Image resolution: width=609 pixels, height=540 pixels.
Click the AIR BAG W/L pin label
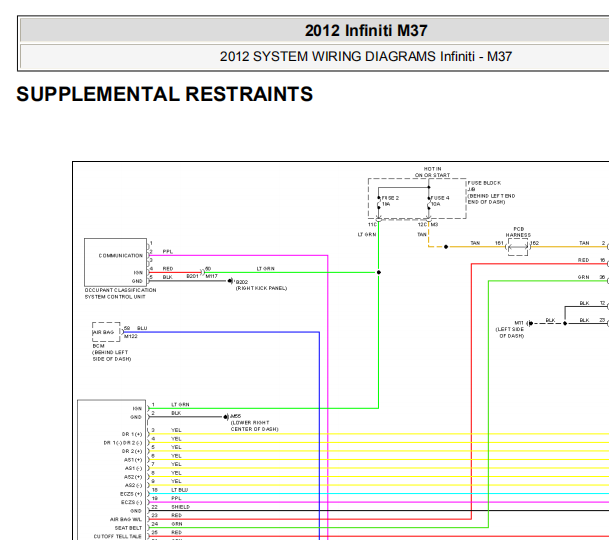click(x=126, y=519)
